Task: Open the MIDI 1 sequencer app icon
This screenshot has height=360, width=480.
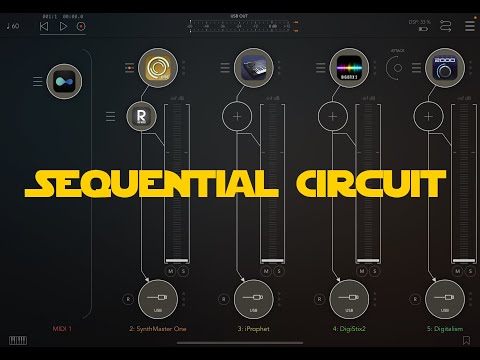Action: click(x=64, y=81)
